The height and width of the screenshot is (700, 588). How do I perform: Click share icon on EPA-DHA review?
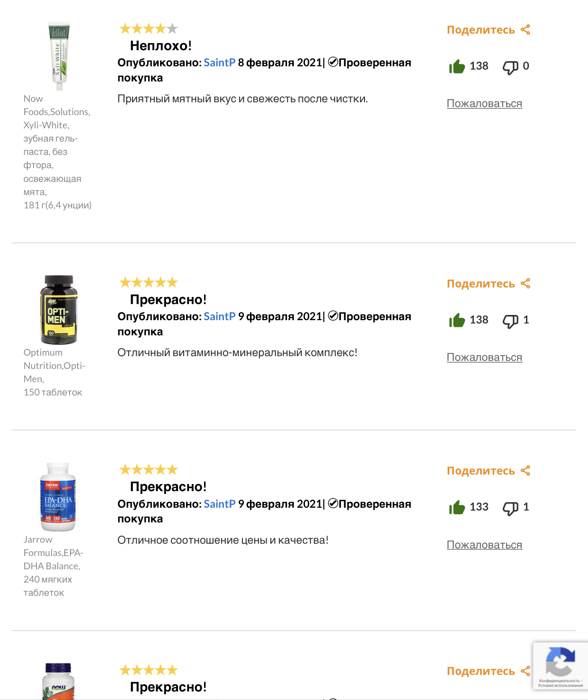click(525, 470)
